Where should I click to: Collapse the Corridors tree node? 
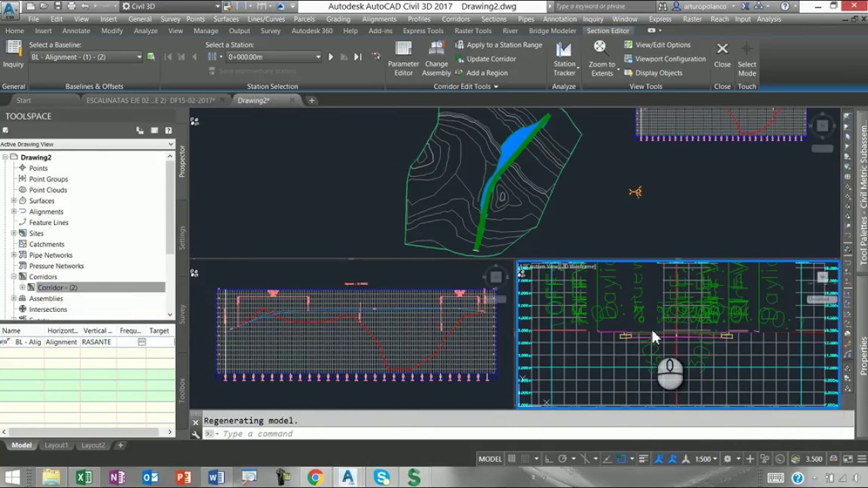[14, 277]
